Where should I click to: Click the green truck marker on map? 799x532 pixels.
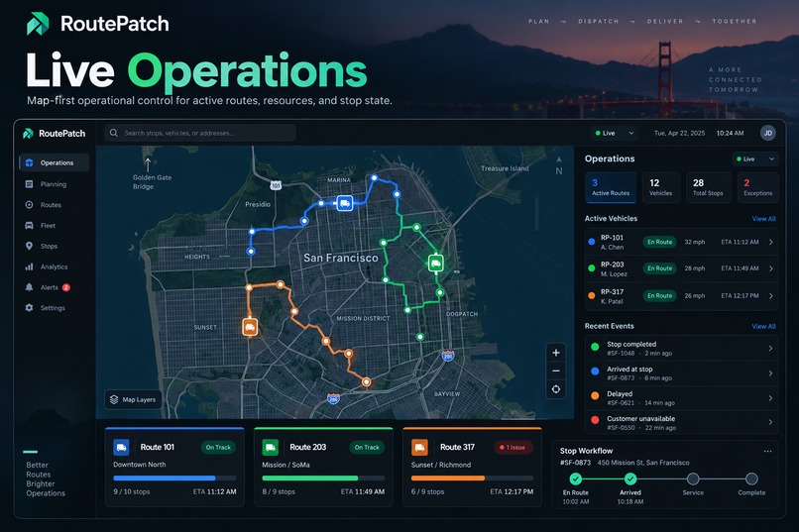[x=435, y=264]
